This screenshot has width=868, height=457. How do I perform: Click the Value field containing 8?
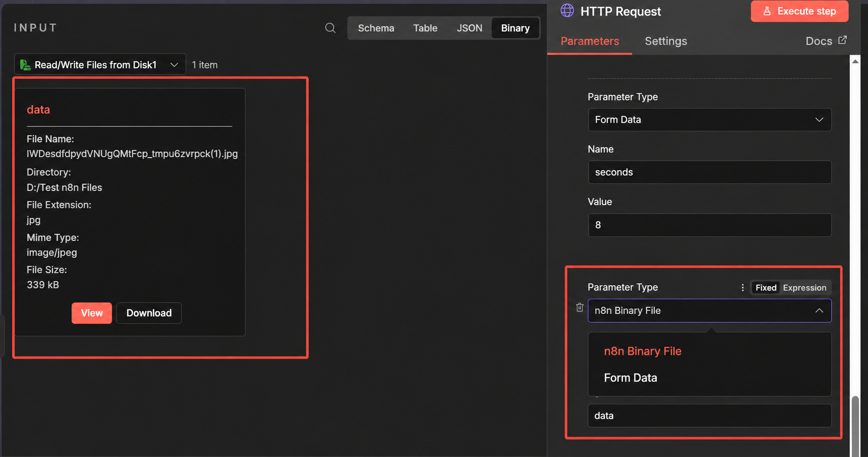[709, 225]
